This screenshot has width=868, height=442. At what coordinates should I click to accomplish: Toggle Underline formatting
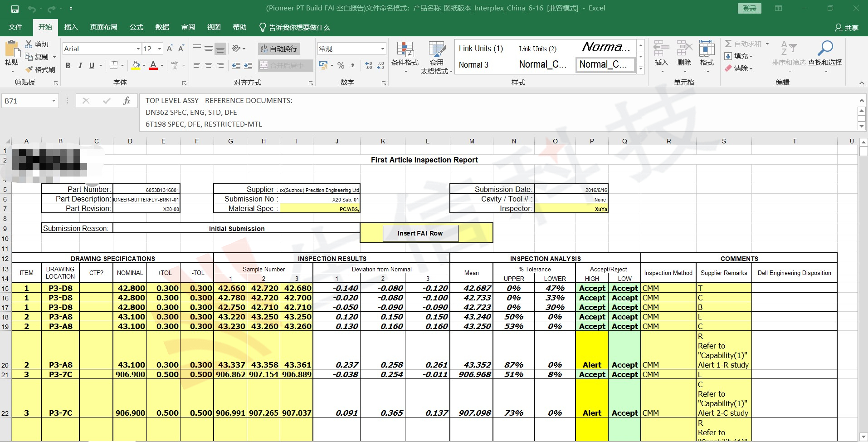click(x=92, y=65)
